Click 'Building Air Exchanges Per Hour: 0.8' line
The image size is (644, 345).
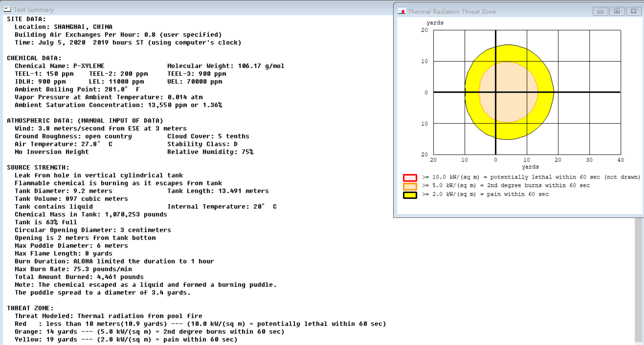[118, 35]
